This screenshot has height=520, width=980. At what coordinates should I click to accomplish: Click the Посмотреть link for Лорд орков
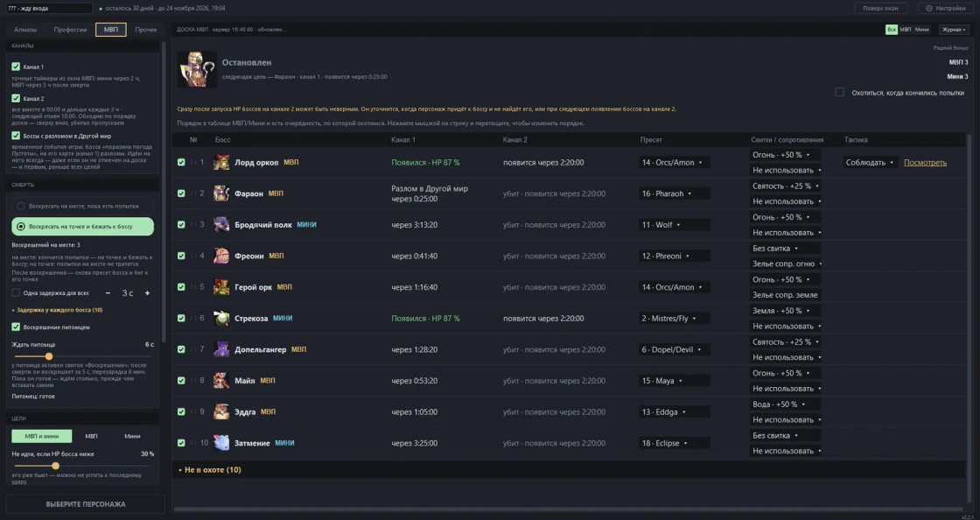(x=925, y=163)
